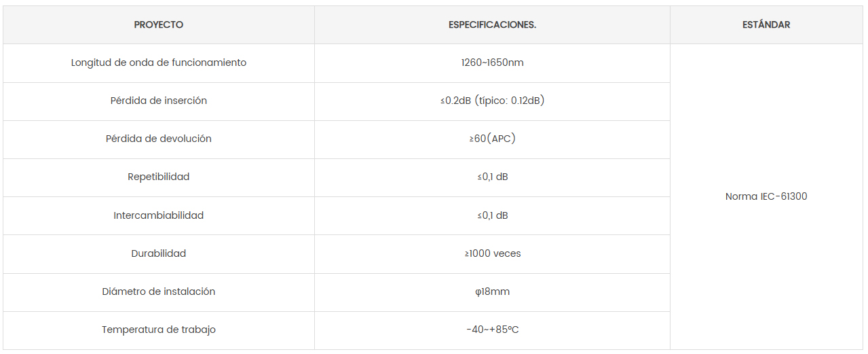Select the ≤0.2dB (típico: 0.12dB) value
Viewport: 868px width, 354px height.
coord(492,101)
